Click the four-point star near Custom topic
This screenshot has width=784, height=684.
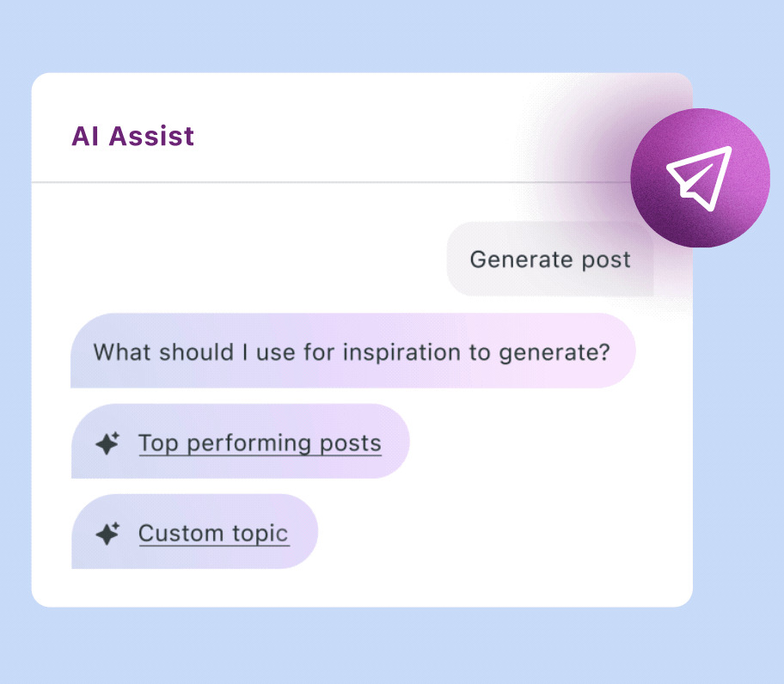(x=107, y=533)
